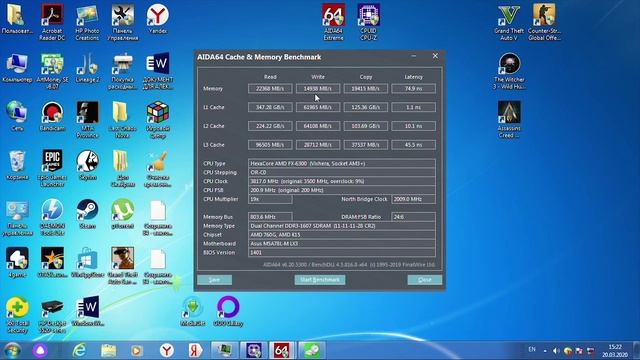The height and width of the screenshot is (360, 640).
Task: Select the Сеть network icon
Action: 17,116
